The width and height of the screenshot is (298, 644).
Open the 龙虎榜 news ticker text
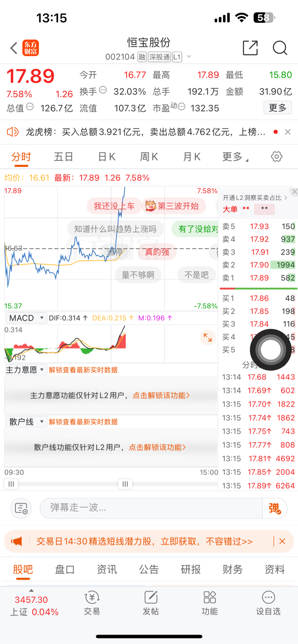point(146,132)
